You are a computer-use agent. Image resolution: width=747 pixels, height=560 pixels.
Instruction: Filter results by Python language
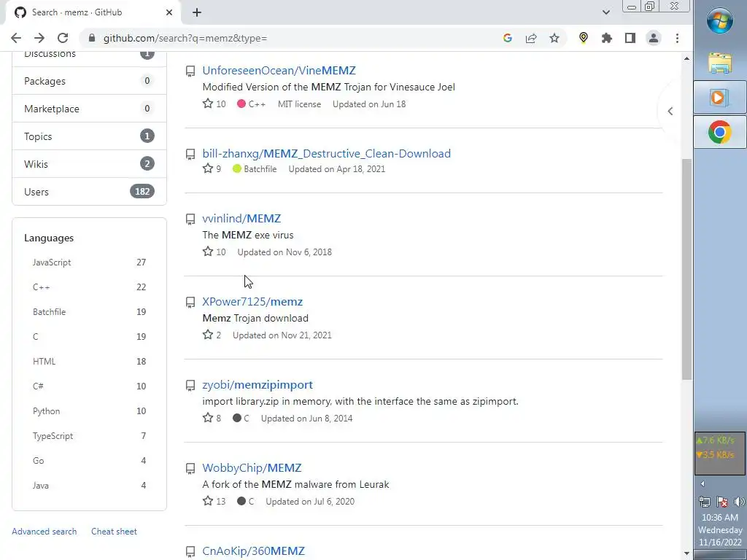(89, 411)
